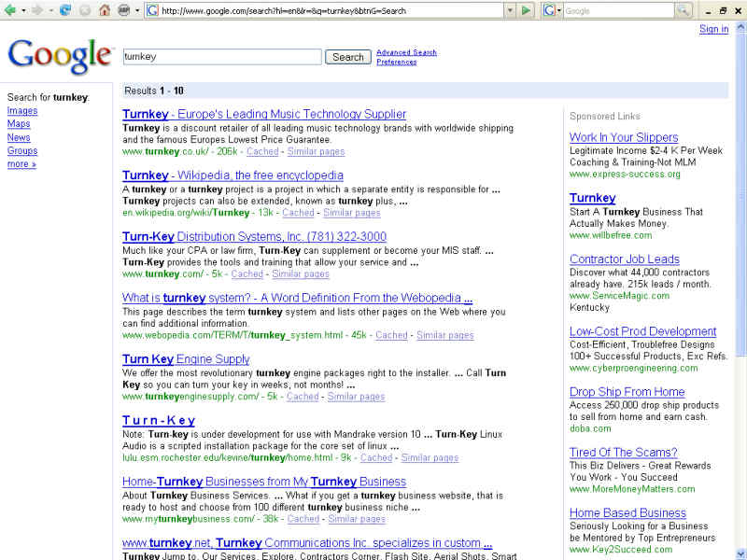Open the Advanced Search link
The image size is (747, 560).
pos(406,52)
